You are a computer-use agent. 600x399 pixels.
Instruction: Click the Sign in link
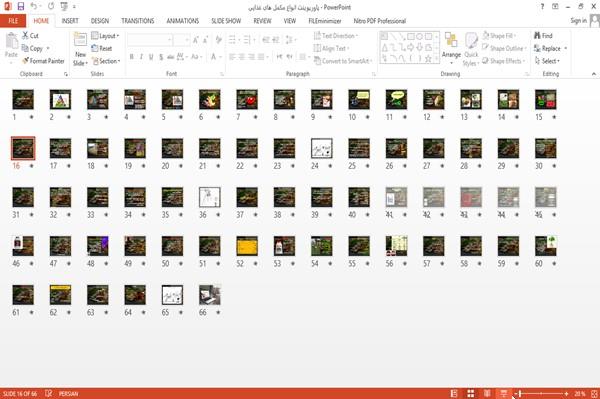(578, 21)
